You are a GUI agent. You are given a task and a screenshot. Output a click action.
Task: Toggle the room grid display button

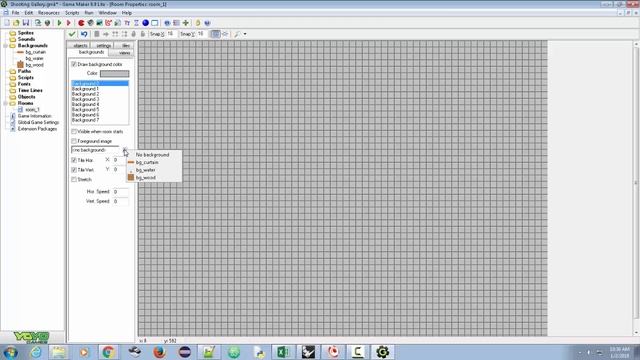[215, 34]
